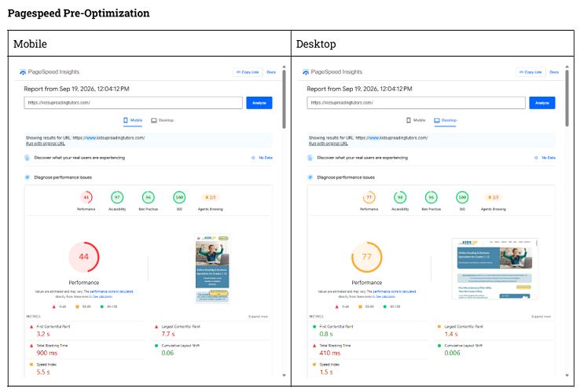
Task: Open the kidsupreadingtutors.com link in Desktop panel
Action: [x=391, y=137]
